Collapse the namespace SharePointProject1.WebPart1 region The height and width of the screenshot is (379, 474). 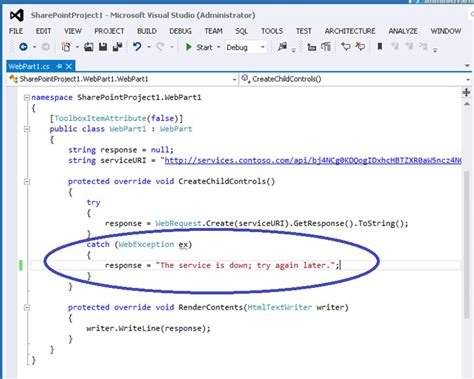pos(27,97)
